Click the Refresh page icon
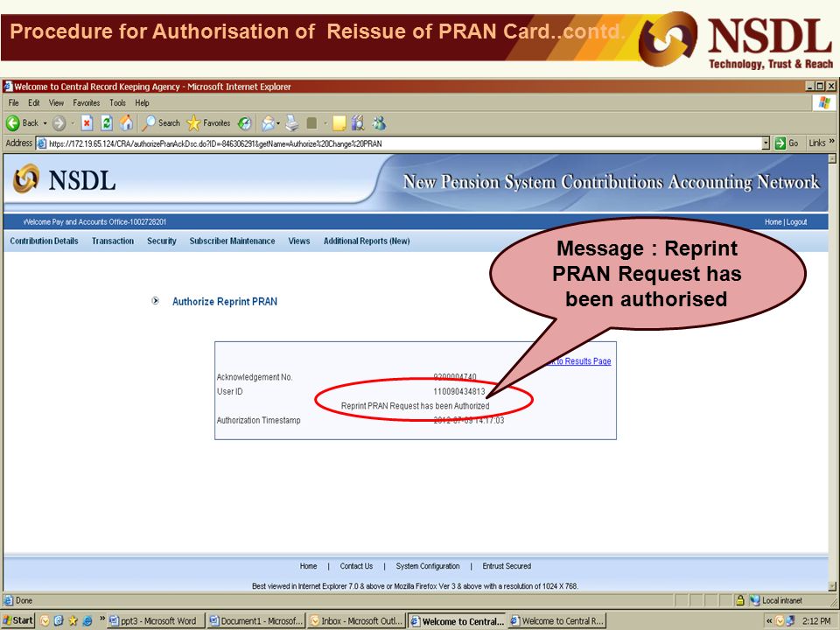The width and height of the screenshot is (840, 630). pos(107,123)
